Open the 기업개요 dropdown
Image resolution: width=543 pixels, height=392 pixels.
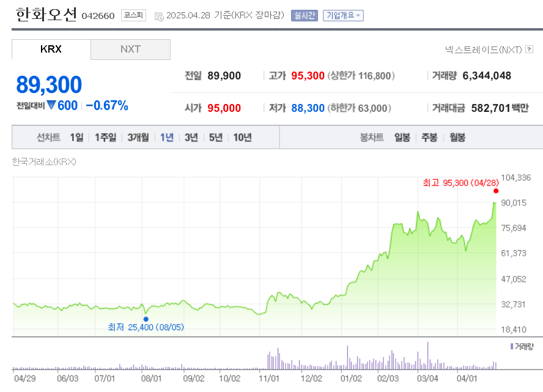pyautogui.click(x=343, y=15)
